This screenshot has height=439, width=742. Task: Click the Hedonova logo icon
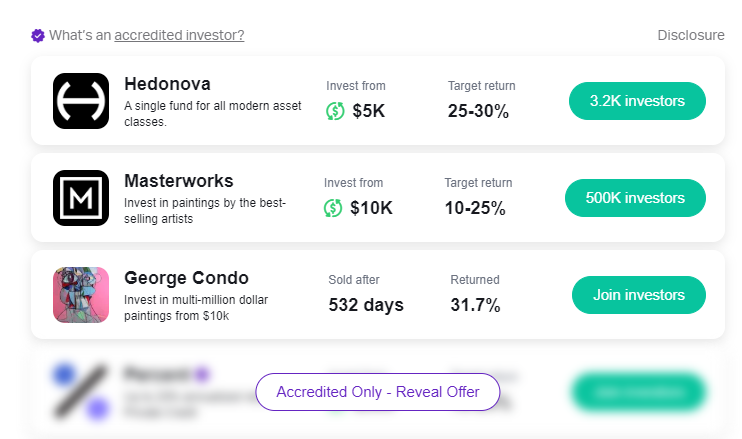(x=81, y=101)
